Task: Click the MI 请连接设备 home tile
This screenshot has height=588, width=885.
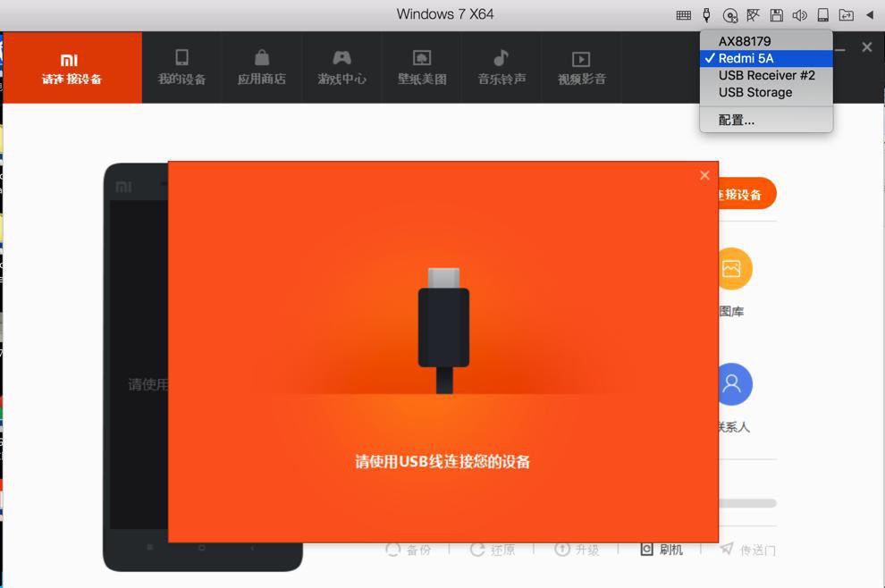Action: tap(72, 68)
